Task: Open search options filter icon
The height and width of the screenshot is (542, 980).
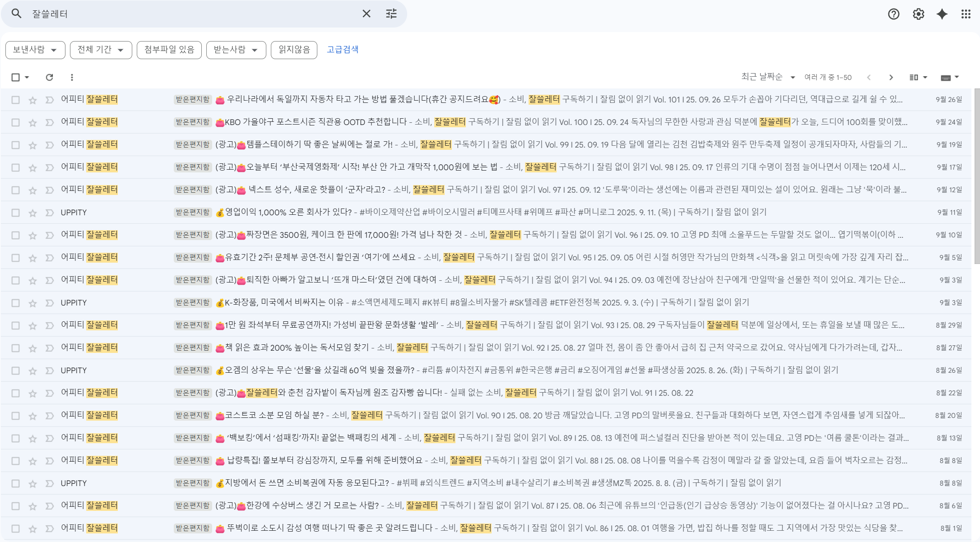Action: coord(391,14)
